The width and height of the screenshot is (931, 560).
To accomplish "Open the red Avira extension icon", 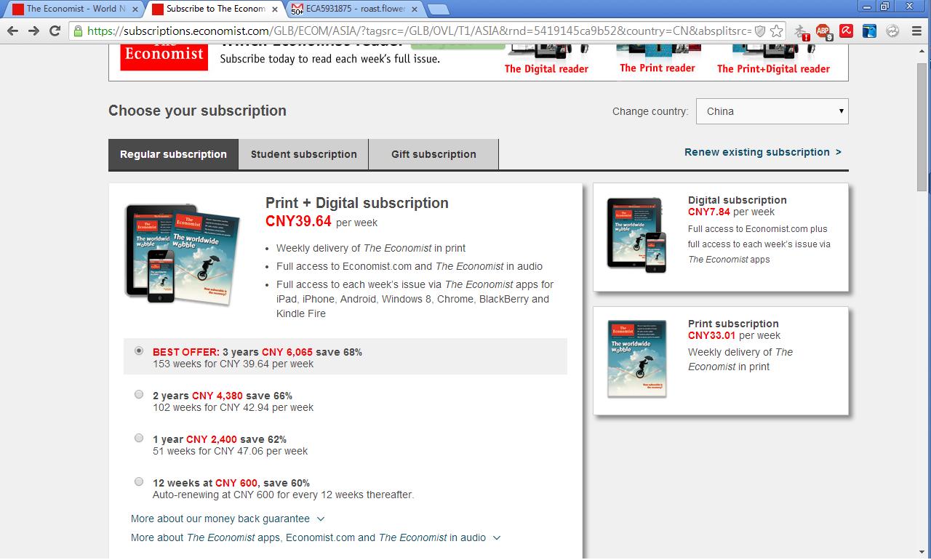I will 846,31.
